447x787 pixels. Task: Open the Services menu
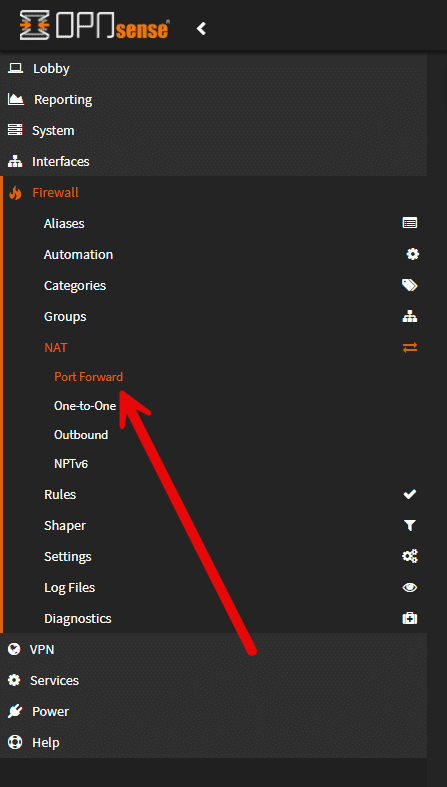tap(214, 681)
